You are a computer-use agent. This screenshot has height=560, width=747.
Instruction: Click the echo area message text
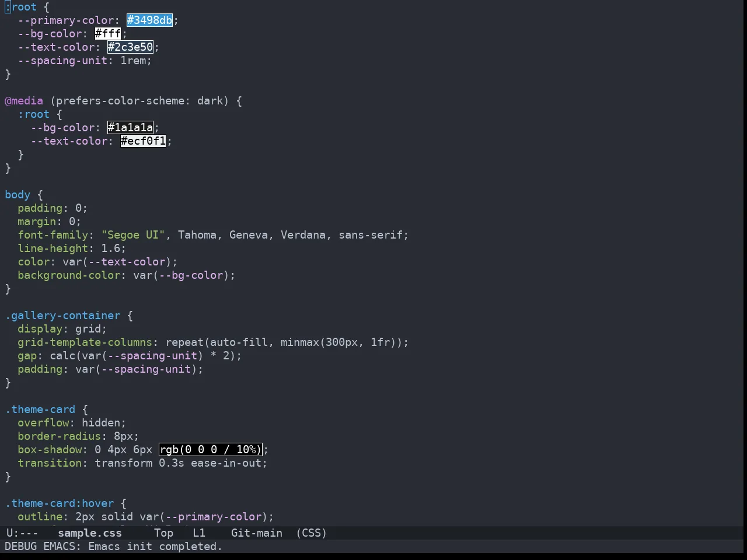pyautogui.click(x=114, y=547)
